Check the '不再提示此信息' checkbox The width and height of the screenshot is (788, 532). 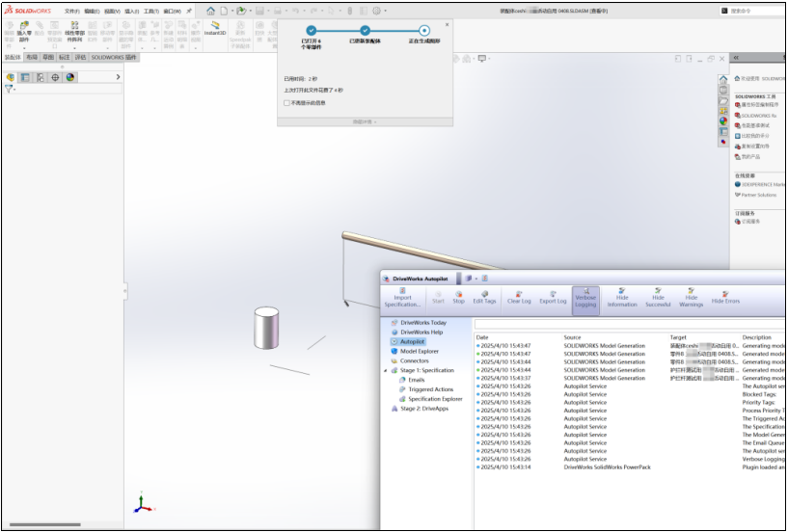click(x=286, y=102)
